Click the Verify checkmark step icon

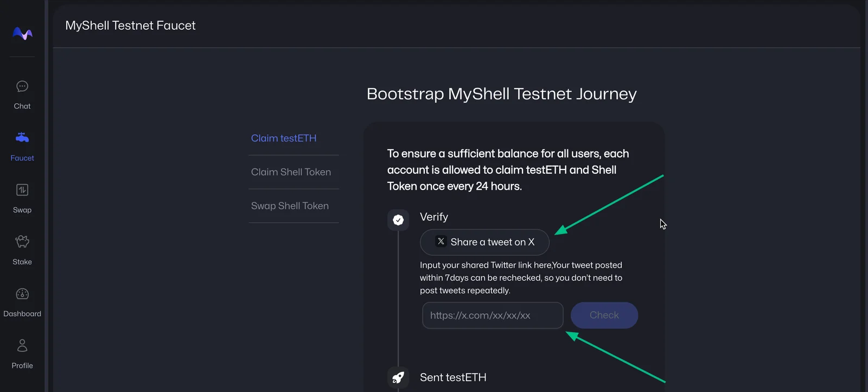point(398,220)
